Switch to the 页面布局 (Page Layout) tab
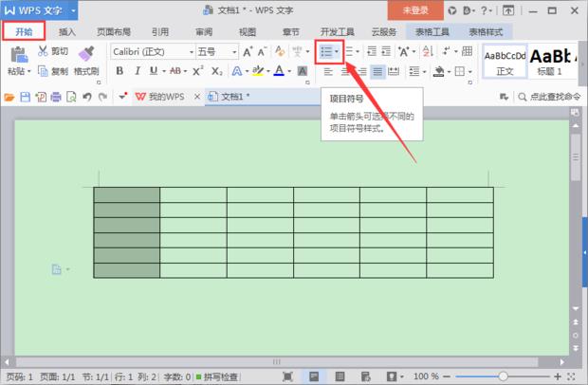 point(114,32)
